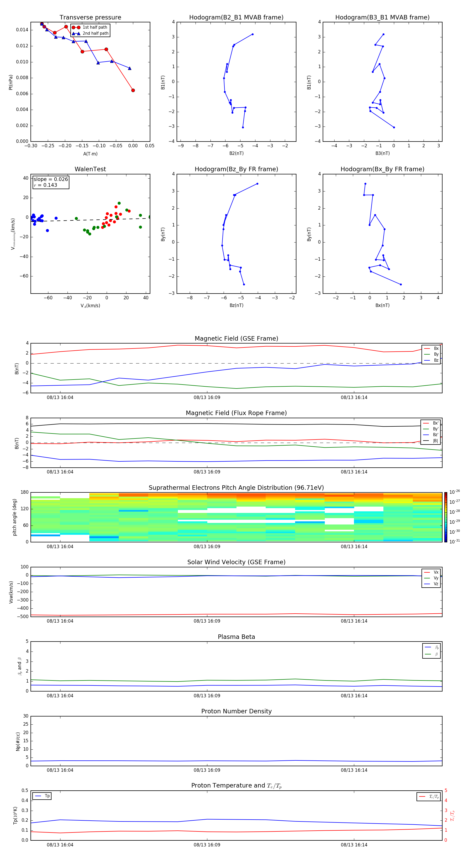This screenshot has width=473, height=868.
Task: Select the '2nd half path' legend entry
Action: [x=90, y=33]
